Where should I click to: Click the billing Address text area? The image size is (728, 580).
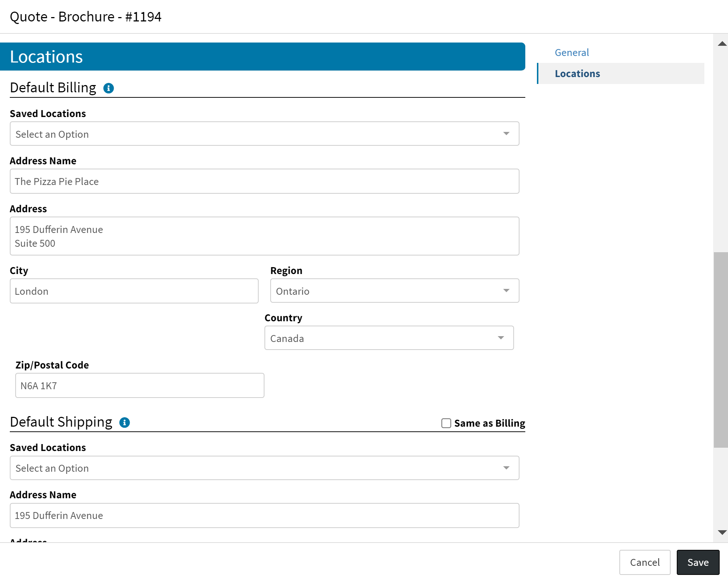click(x=264, y=236)
